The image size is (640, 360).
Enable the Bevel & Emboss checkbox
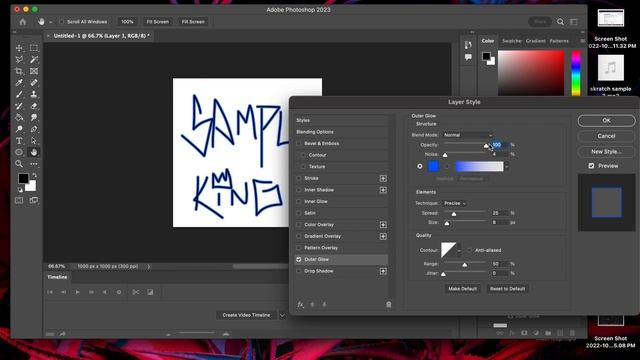click(x=299, y=144)
